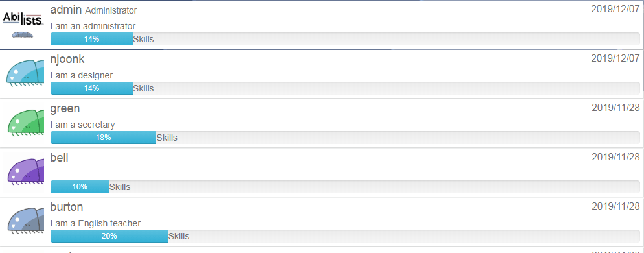Click 'I am a English teacher.' text
This screenshot has height=253, width=644.
pyautogui.click(x=96, y=223)
